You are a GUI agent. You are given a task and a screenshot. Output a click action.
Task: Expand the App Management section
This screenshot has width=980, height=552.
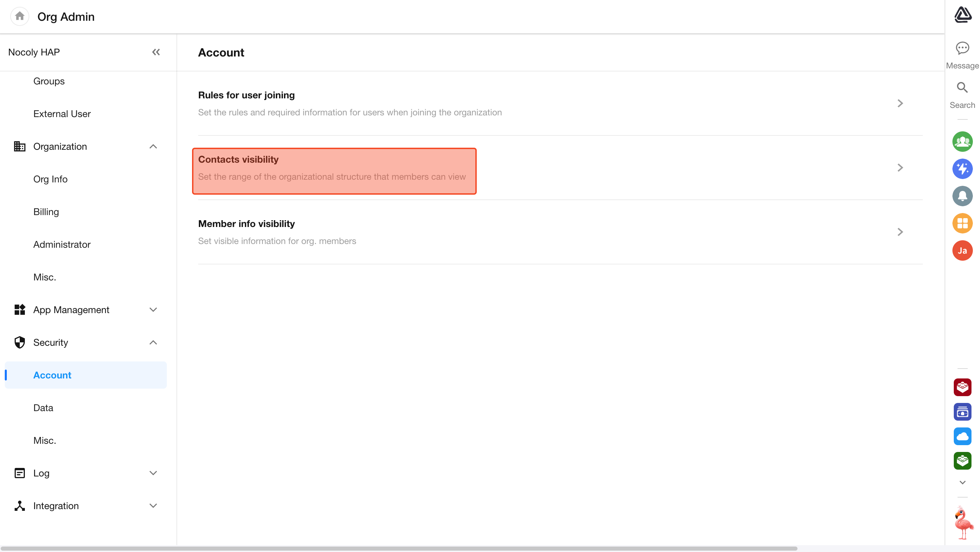click(153, 310)
